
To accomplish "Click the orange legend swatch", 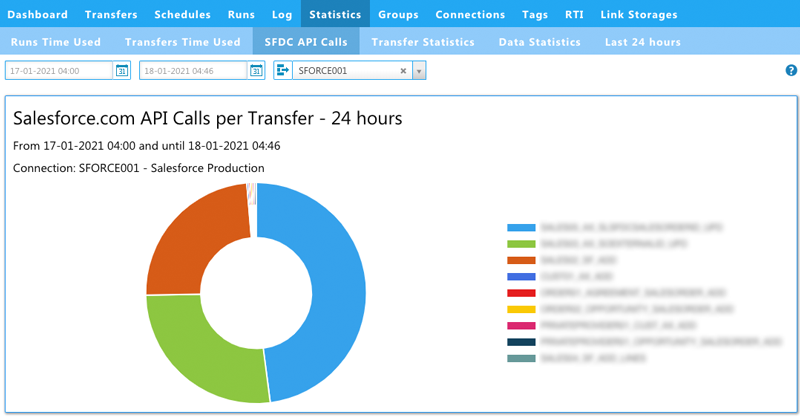I will 521,260.
